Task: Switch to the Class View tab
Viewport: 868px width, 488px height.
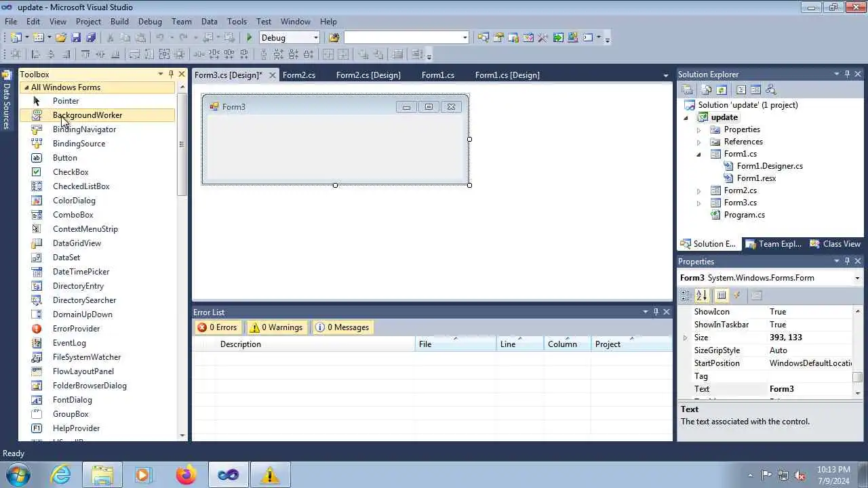Action: point(835,244)
